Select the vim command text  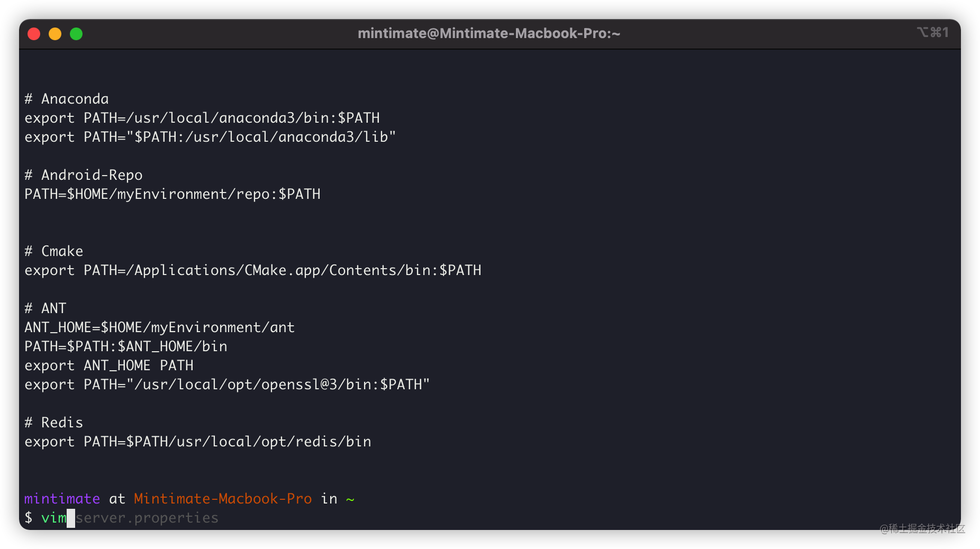click(53, 518)
